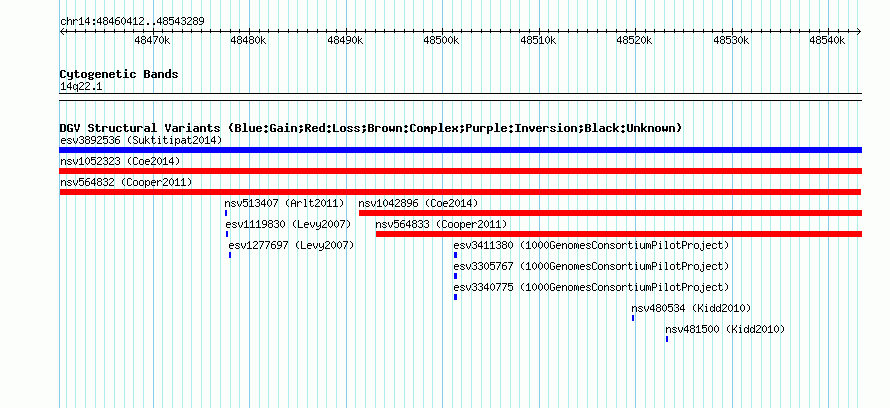Click the blue marker under esv3340775

(455, 297)
